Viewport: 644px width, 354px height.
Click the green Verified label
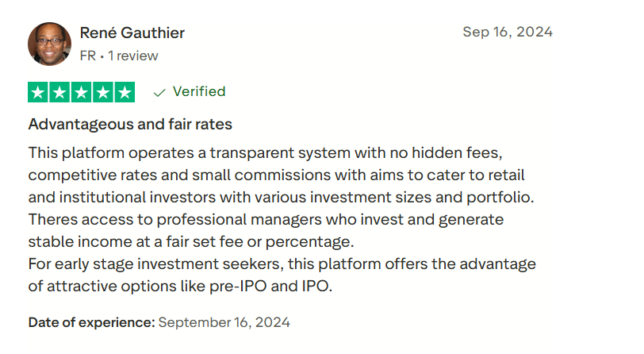199,91
